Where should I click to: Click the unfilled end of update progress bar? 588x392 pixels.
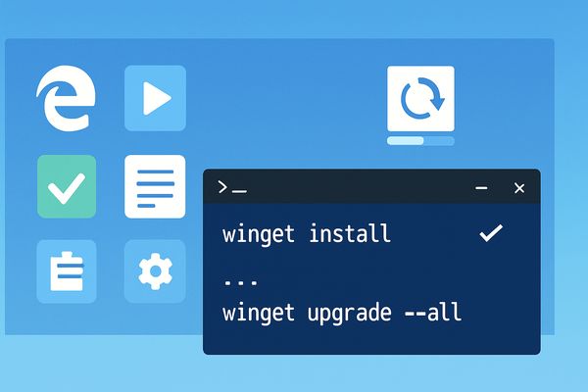coord(439,141)
